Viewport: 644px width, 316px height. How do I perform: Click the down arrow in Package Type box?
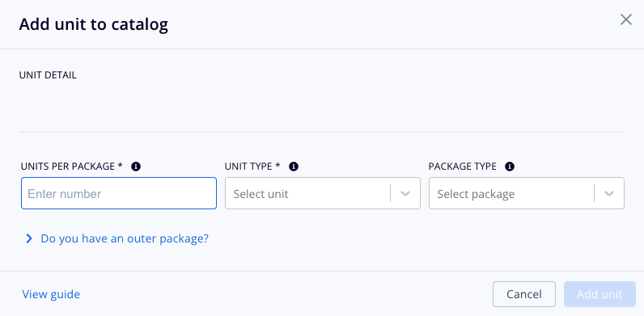pyautogui.click(x=609, y=193)
